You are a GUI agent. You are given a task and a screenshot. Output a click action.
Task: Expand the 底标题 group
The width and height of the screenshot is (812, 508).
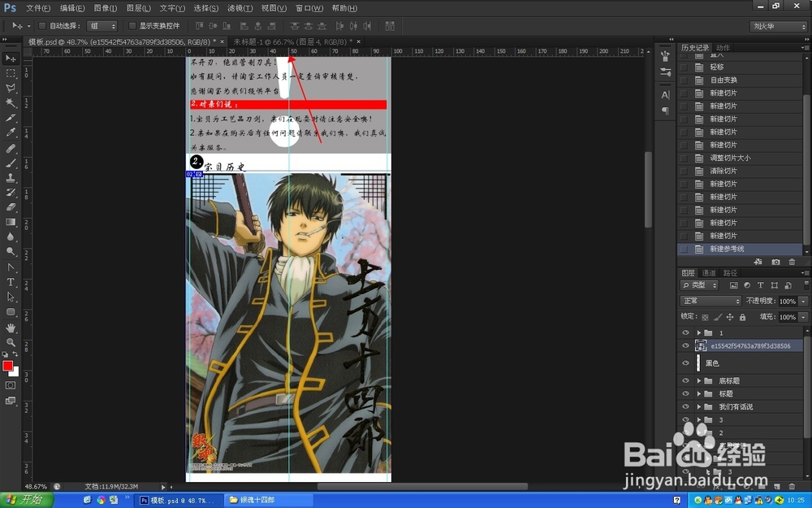coord(698,380)
